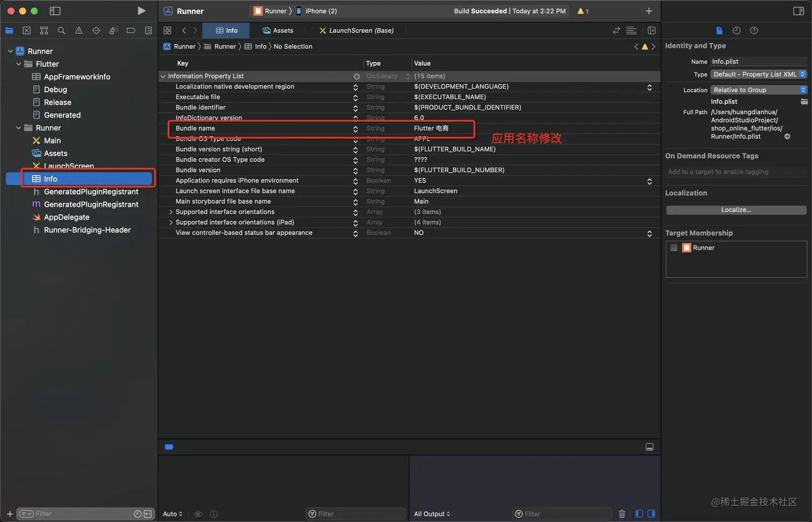Open the find navigator magnifier icon

pos(61,31)
